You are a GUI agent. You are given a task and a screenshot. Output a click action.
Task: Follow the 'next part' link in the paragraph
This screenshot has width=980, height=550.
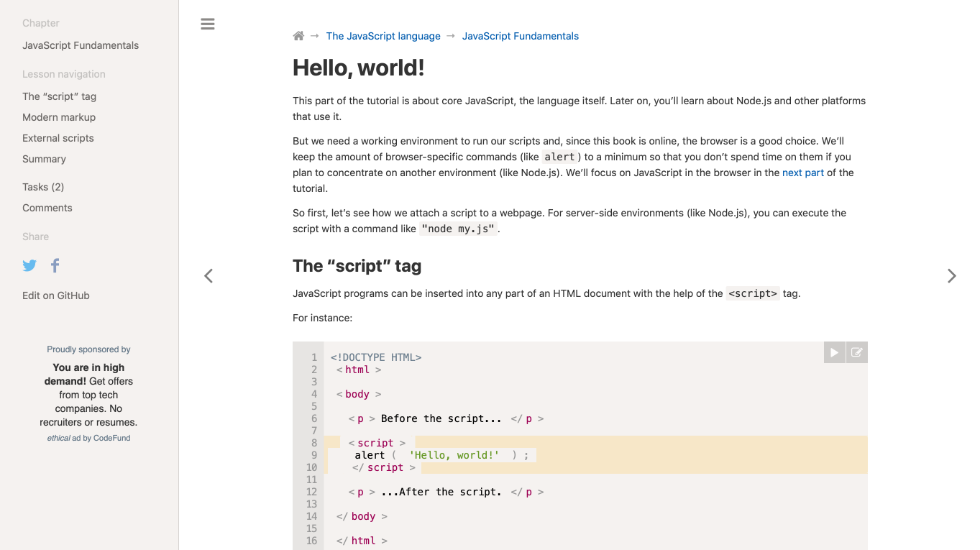tap(803, 173)
